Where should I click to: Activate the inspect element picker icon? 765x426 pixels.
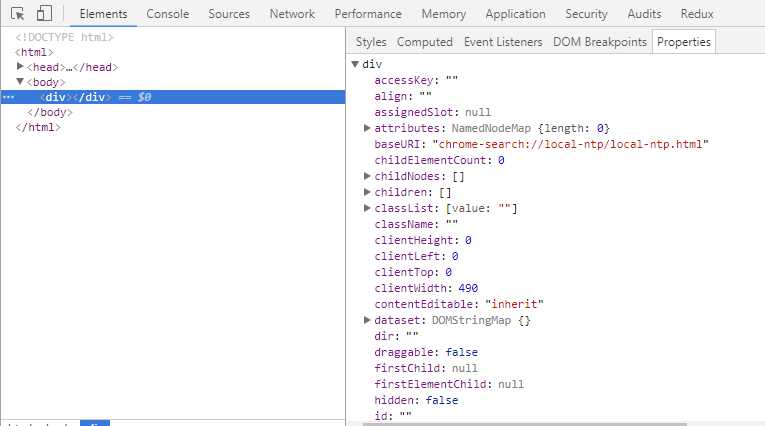click(18, 14)
